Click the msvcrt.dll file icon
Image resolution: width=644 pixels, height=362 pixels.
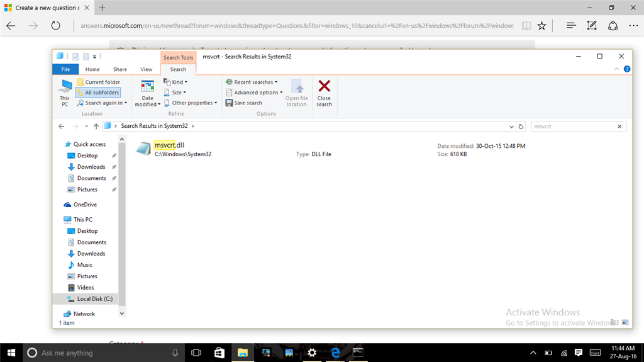(x=144, y=149)
